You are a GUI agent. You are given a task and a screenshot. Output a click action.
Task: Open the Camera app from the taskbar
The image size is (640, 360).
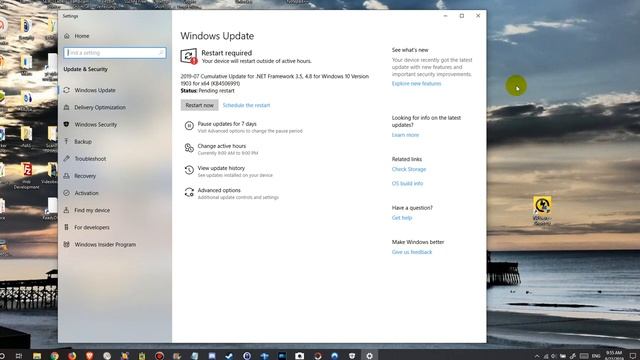(299, 356)
